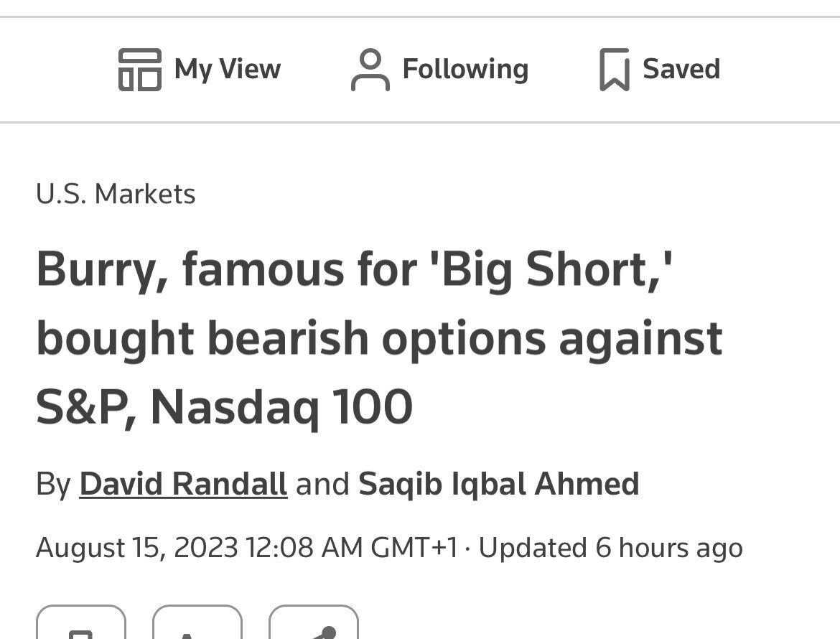Tap the share article icon button

314,625
